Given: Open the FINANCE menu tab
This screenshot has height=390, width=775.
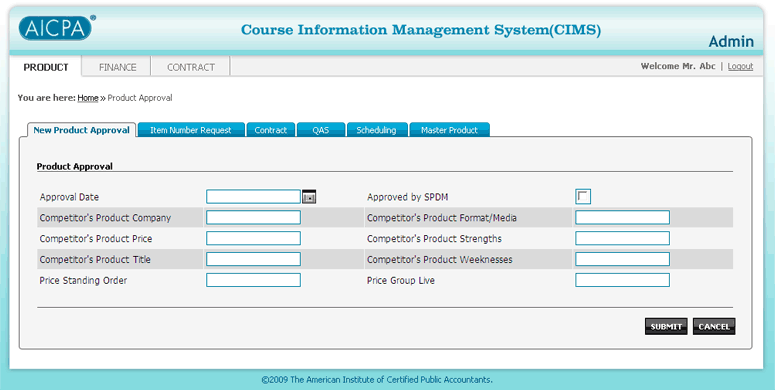Looking at the screenshot, I should pyautogui.click(x=117, y=67).
